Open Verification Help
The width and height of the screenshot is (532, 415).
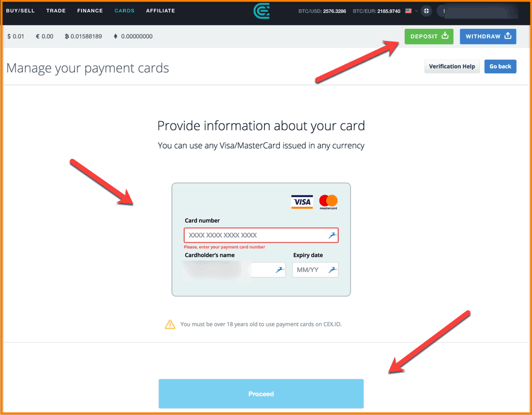452,66
